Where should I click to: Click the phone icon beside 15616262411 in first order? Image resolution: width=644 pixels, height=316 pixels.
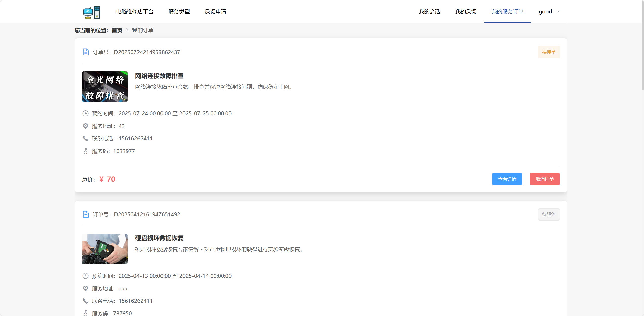click(x=85, y=138)
